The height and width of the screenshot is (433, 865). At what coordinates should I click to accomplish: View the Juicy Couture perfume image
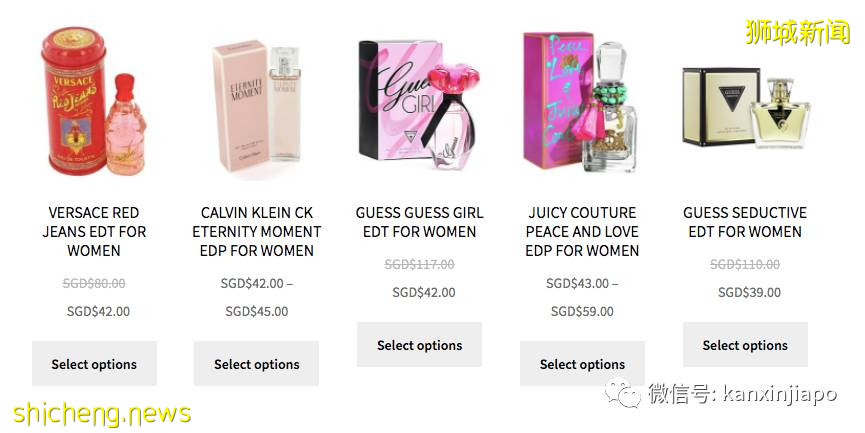point(582,103)
